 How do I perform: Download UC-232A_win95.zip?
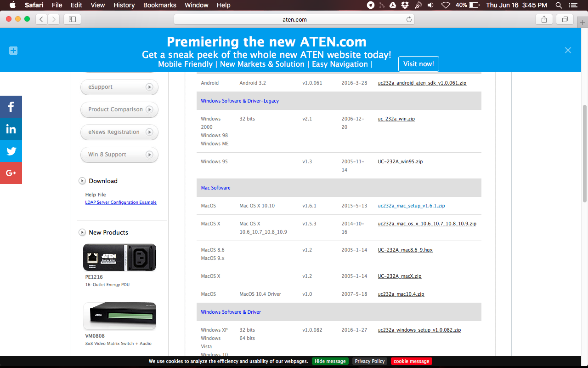400,161
